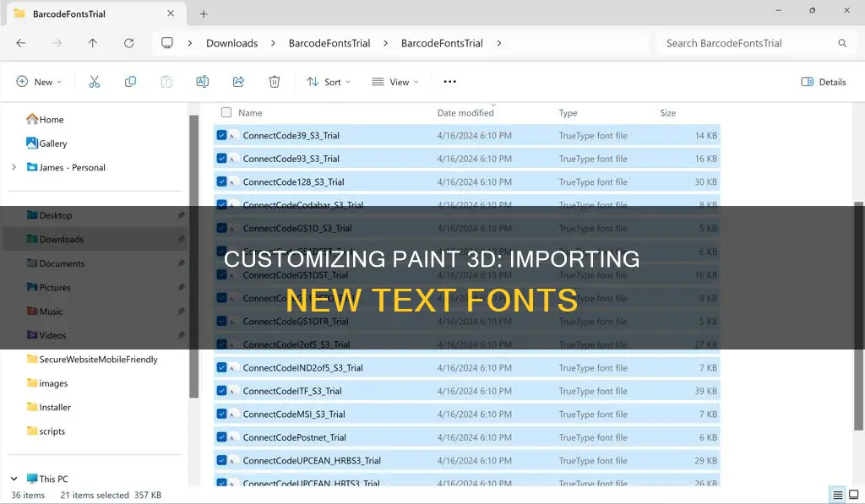Screen dimensions: 865x504
Task: Open the Sort dropdown menu
Action: [x=329, y=82]
